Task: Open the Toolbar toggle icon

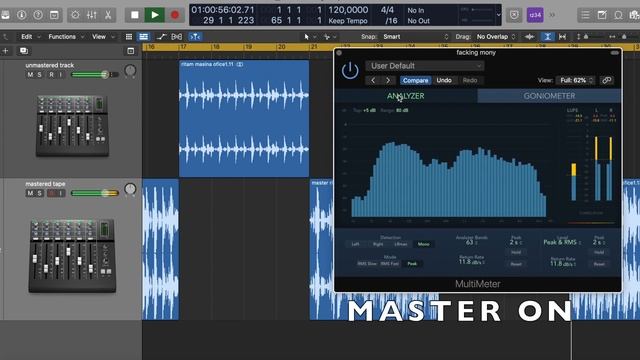Action: 54,15
